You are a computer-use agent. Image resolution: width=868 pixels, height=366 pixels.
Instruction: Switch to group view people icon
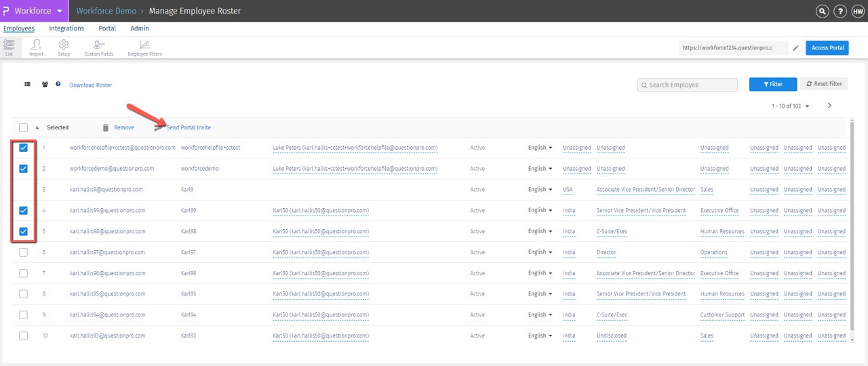[45, 85]
